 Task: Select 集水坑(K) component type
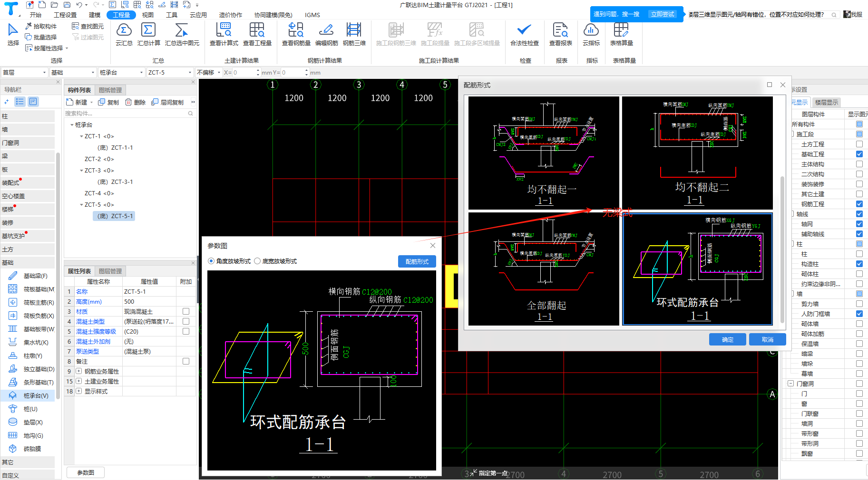[x=29, y=342]
